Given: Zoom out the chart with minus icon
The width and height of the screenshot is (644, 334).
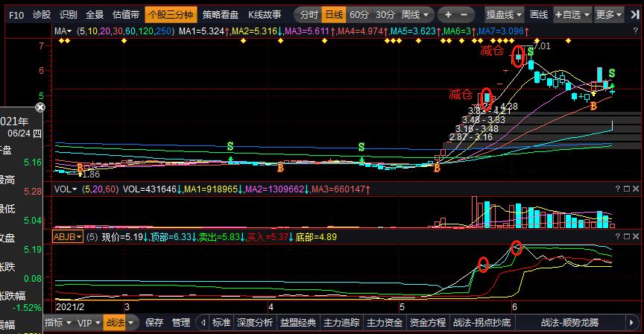Looking at the screenshot, I should pos(464,15).
